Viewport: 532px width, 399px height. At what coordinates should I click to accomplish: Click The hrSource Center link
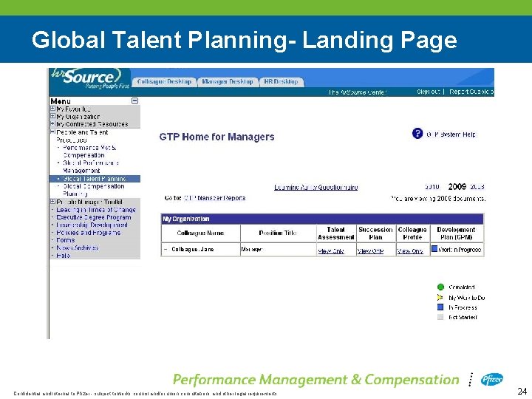(x=358, y=92)
